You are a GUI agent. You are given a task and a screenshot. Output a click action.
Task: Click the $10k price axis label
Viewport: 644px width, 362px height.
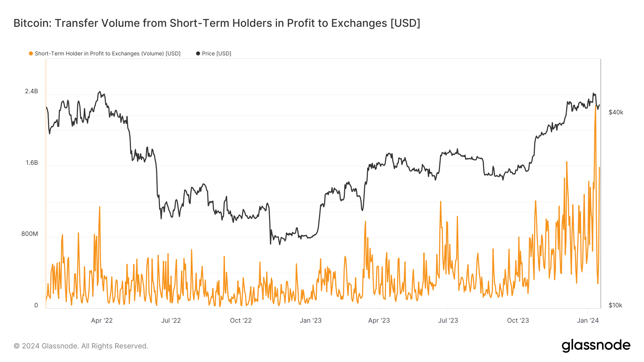tap(615, 306)
